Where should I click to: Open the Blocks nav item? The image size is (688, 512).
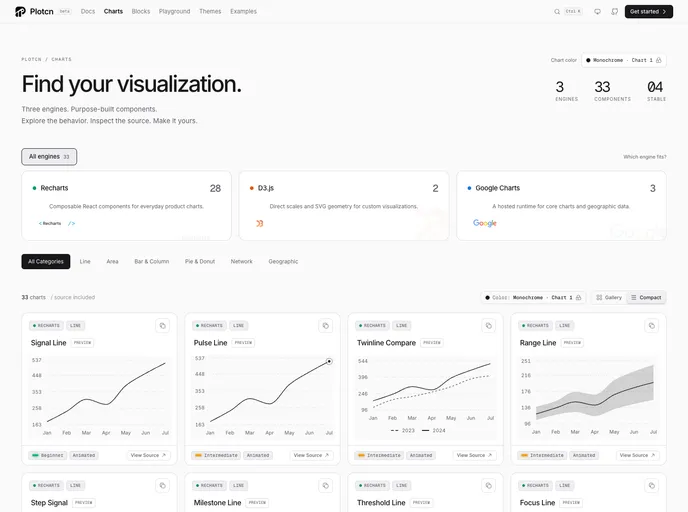(141, 11)
